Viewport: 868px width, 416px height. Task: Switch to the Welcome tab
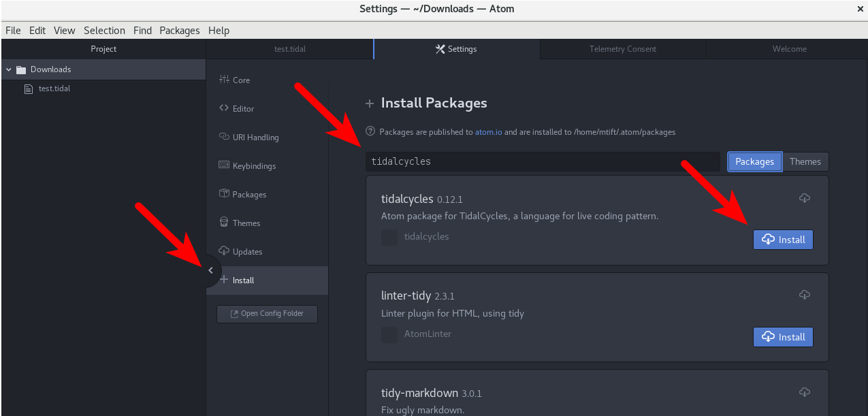(789, 49)
